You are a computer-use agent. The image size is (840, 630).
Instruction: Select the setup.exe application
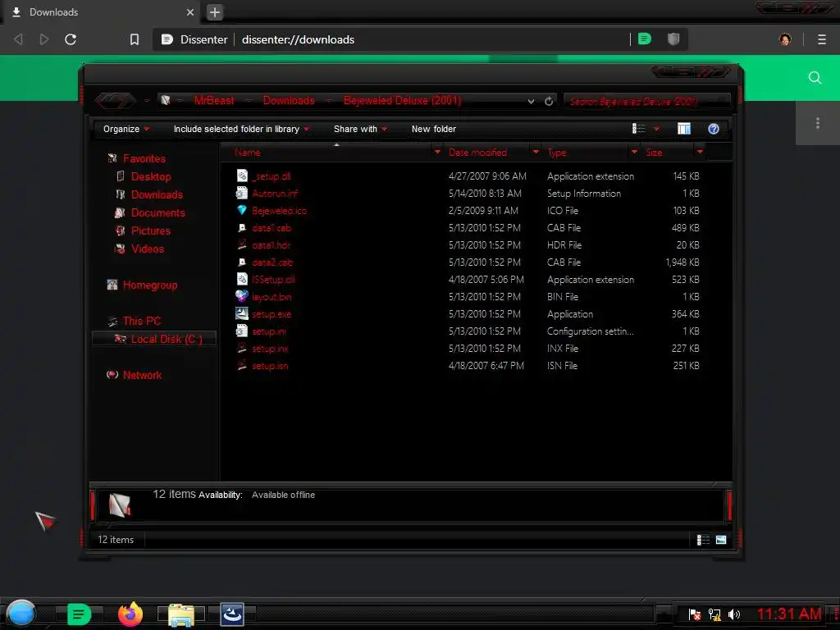[272, 314]
